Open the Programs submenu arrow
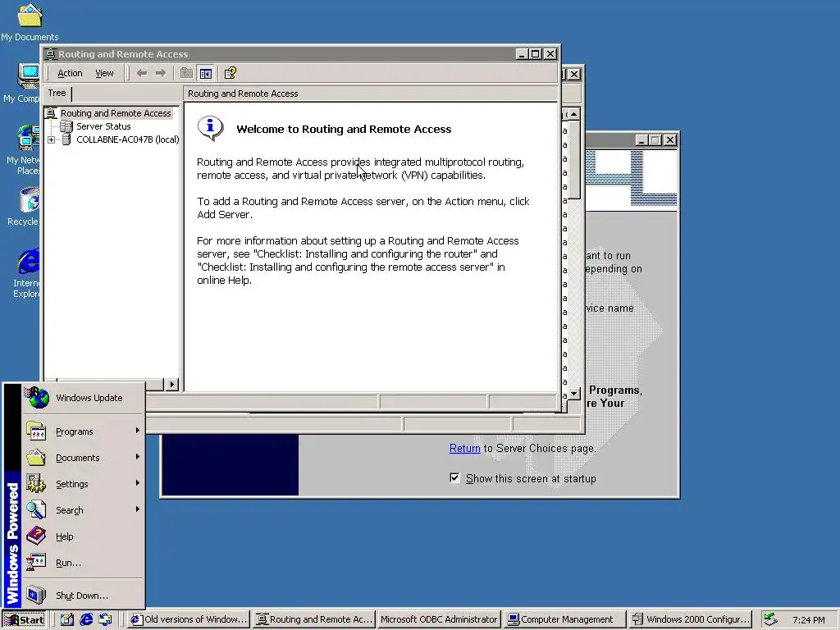 (138, 431)
